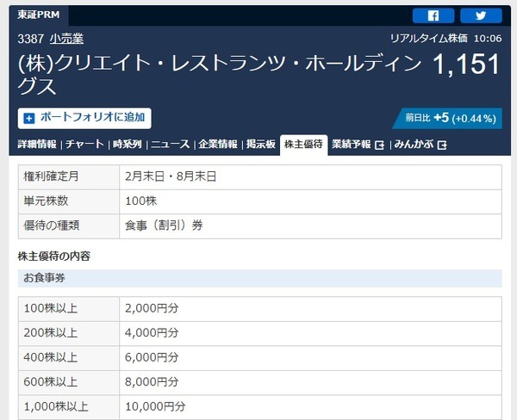517x420 pixels.
Task: Click the 食事（割引）券 value
Action: coord(164,225)
